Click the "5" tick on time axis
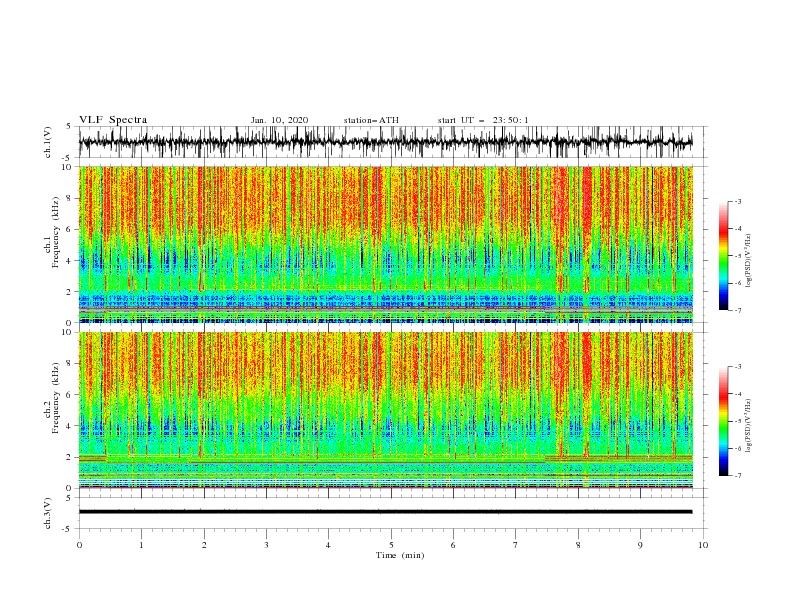 point(391,545)
